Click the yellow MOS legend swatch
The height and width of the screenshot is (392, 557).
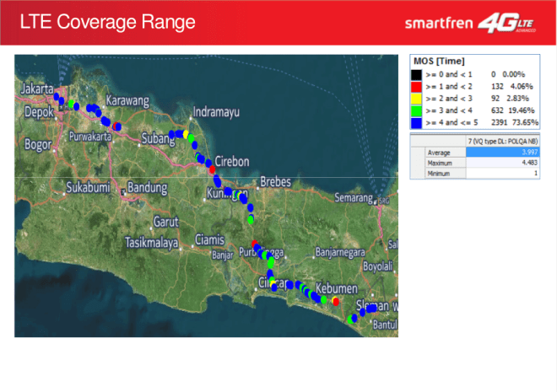[416, 99]
